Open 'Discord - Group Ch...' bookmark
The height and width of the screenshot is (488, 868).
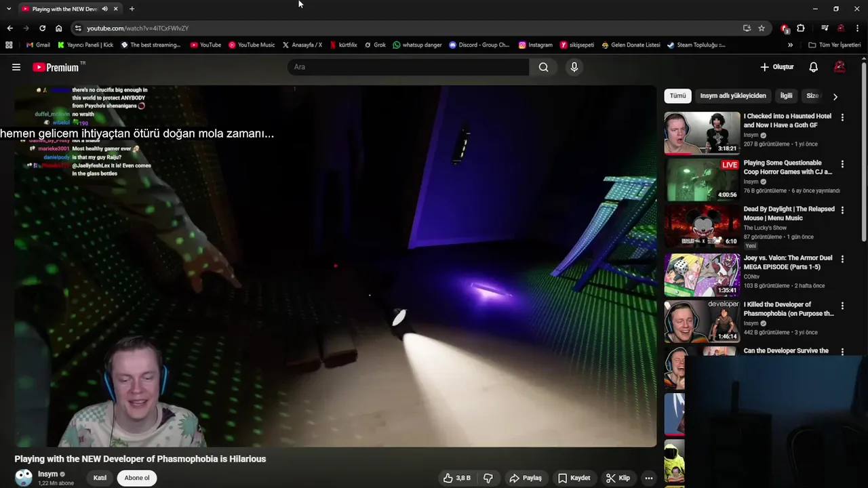[x=479, y=45]
